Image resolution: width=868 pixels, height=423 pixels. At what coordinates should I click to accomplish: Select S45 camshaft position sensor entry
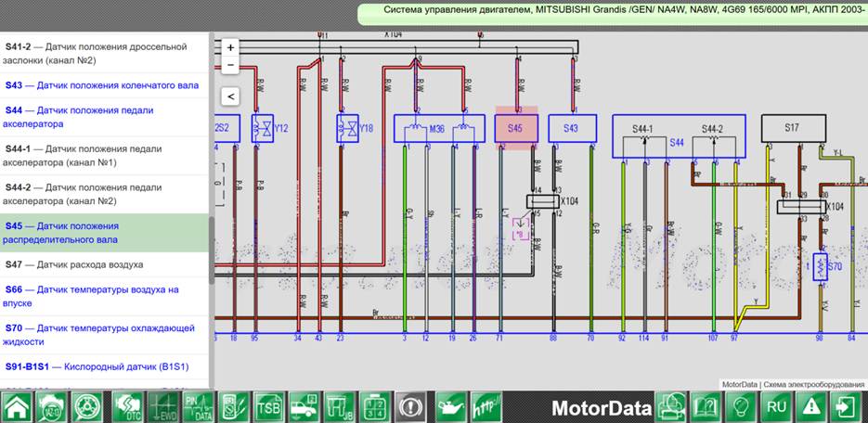point(104,233)
